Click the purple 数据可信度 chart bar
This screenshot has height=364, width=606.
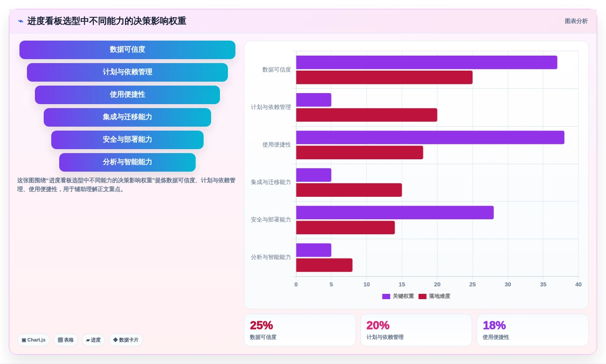coord(427,62)
